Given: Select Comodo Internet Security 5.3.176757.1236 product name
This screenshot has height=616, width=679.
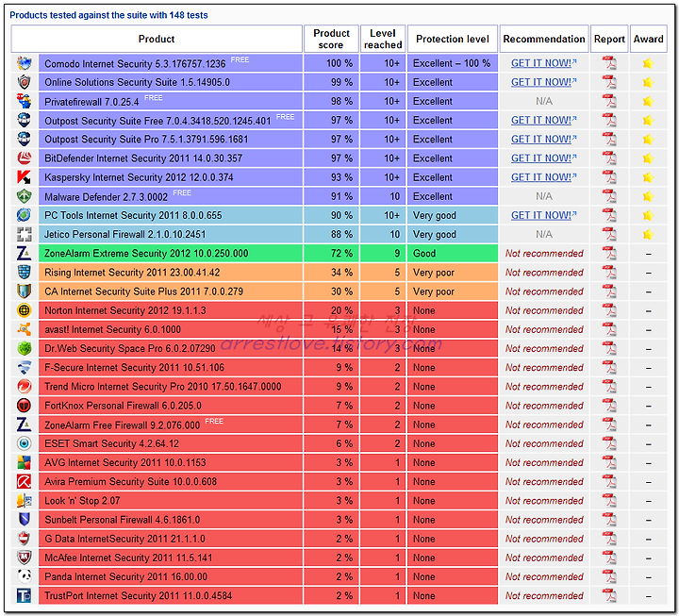Looking at the screenshot, I should pos(135,64).
